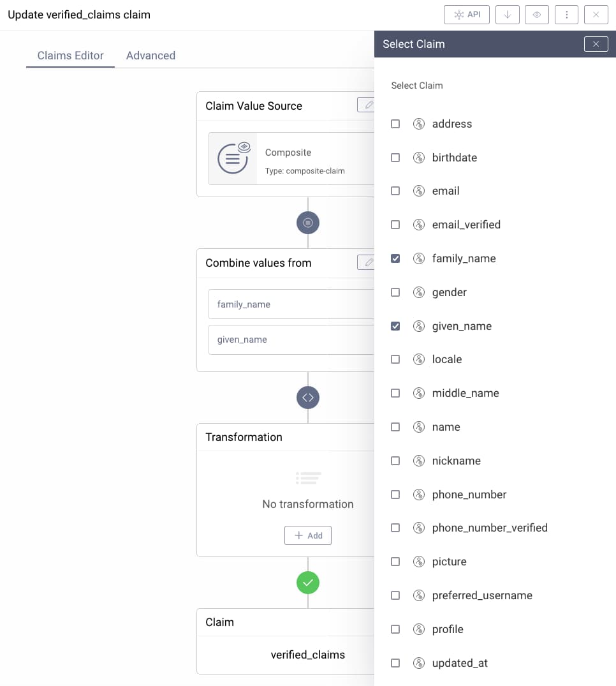Click the transformation code step circle
The width and height of the screenshot is (616, 686).
click(308, 398)
